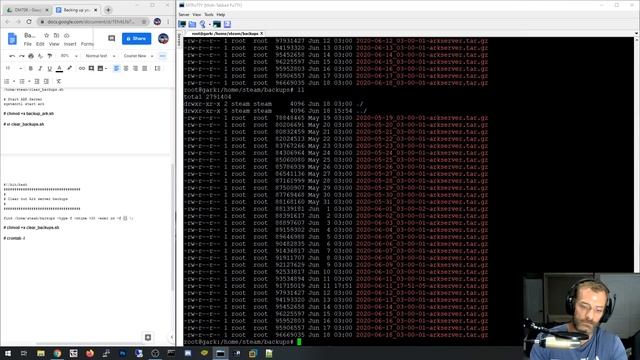Set left text alignment
This screenshot has height=360, width=640.
(116, 69)
